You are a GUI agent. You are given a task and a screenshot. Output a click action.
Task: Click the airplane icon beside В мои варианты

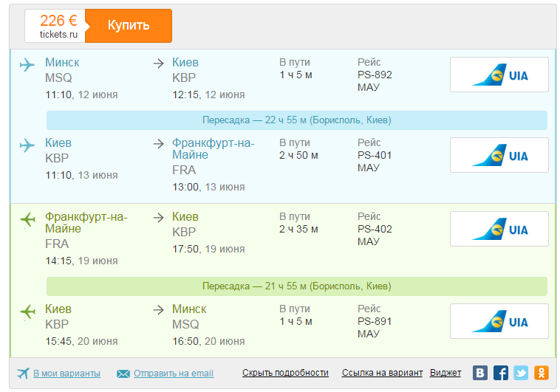click(23, 373)
